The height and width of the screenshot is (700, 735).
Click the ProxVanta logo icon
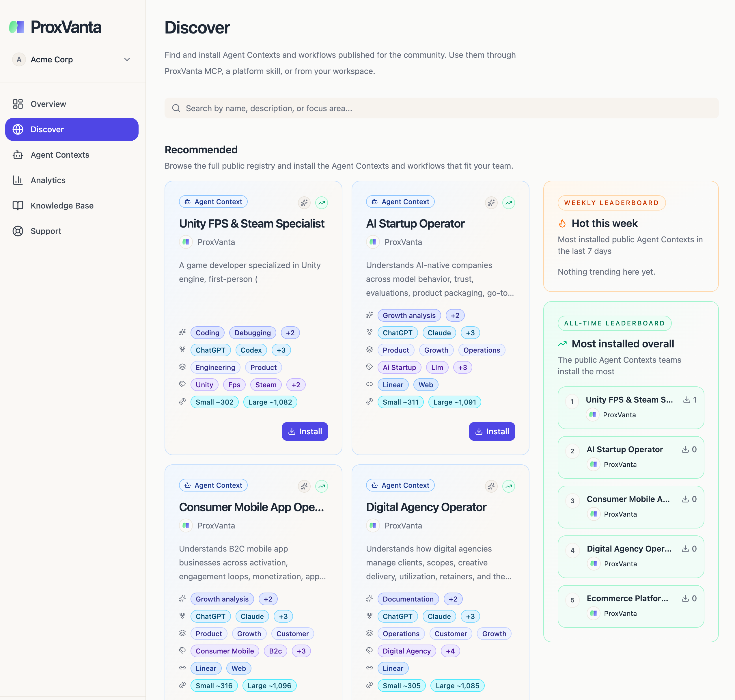(x=16, y=27)
